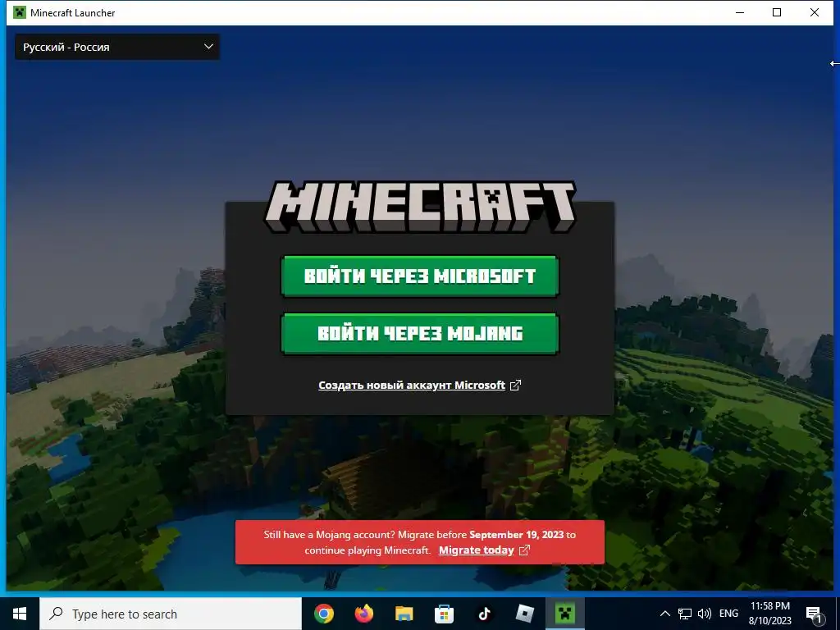Click the external-link icon after Migrate today
840x630 pixels.
coord(524,550)
